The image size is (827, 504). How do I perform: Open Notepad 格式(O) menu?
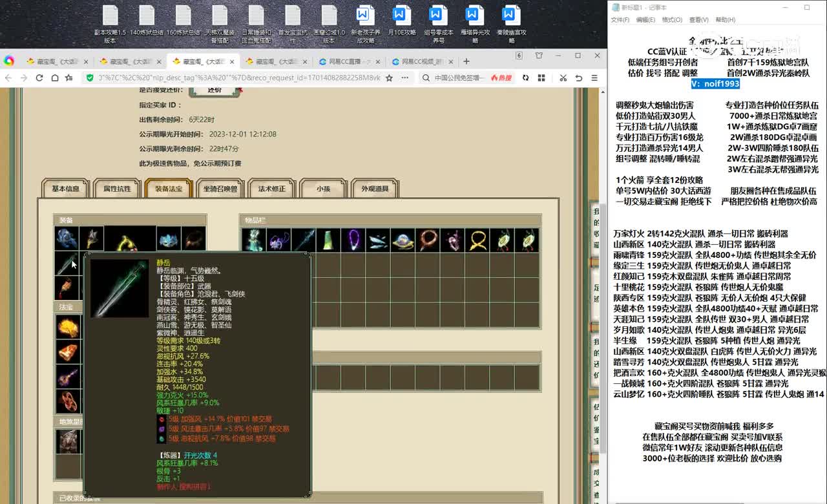pyautogui.click(x=672, y=20)
